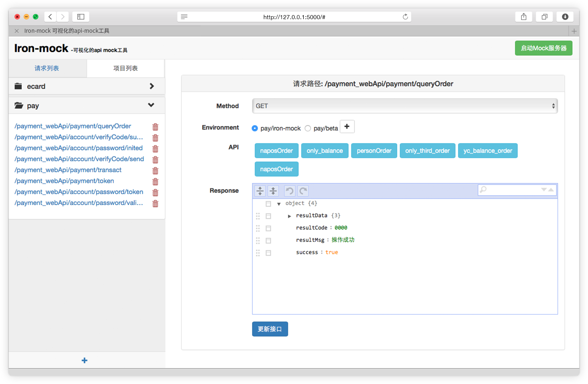The width and height of the screenshot is (588, 384).
Task: Click the drag handle beside resultCode
Action: click(258, 228)
